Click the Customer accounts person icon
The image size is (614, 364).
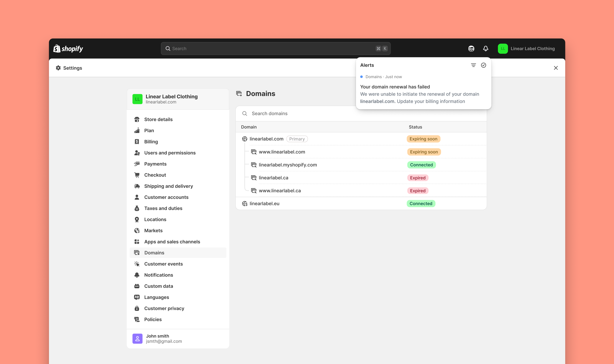tap(137, 197)
